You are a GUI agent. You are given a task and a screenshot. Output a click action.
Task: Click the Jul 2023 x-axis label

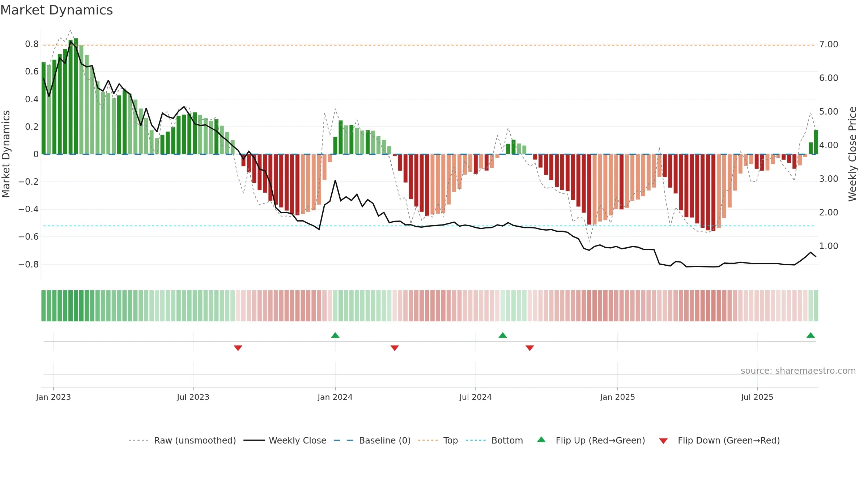click(x=193, y=397)
